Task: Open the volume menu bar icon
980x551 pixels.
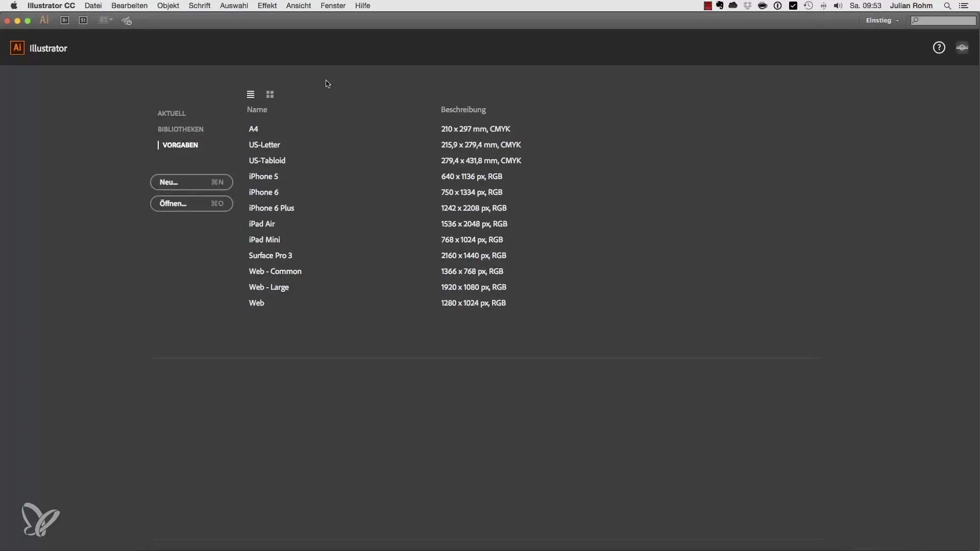Action: 838,6
